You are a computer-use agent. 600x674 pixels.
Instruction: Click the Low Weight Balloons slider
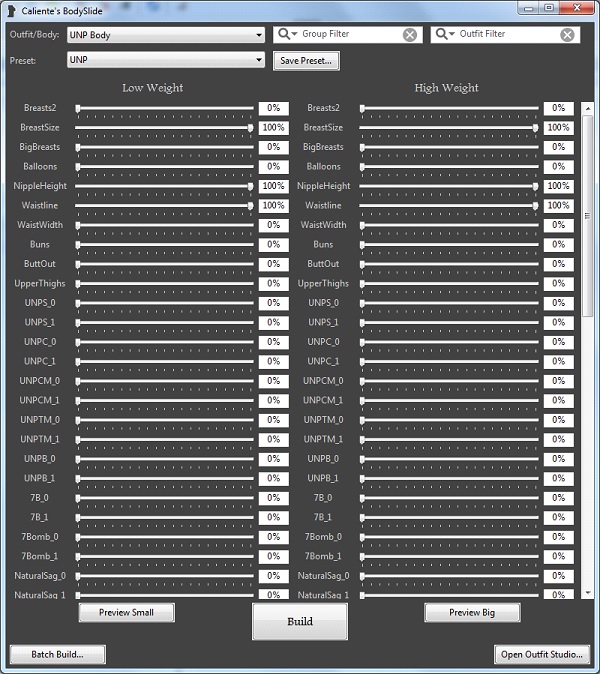coord(164,166)
